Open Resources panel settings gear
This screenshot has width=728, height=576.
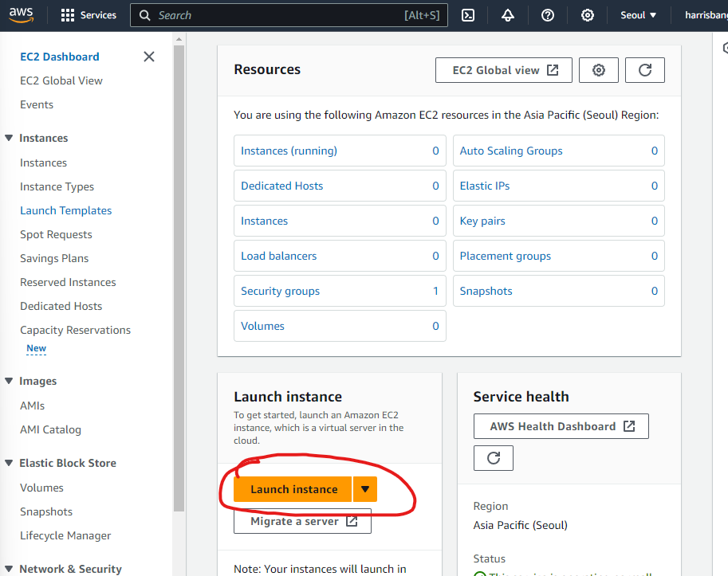tap(599, 70)
